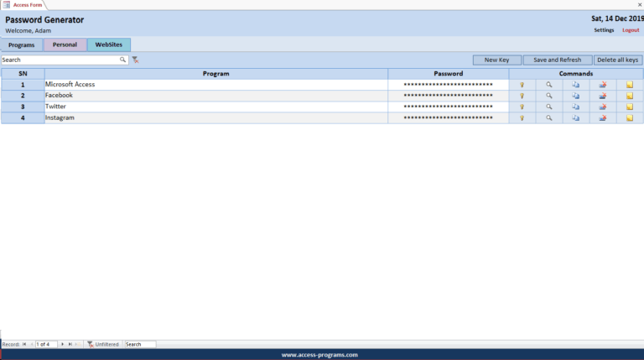Close the Access Form tab
Viewport: 644px width, 360px height.
640,5
